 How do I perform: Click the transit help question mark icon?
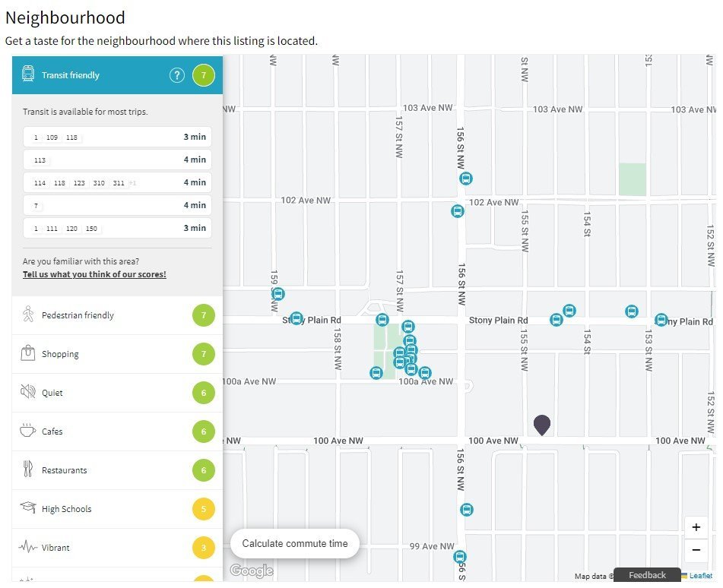coord(177,75)
